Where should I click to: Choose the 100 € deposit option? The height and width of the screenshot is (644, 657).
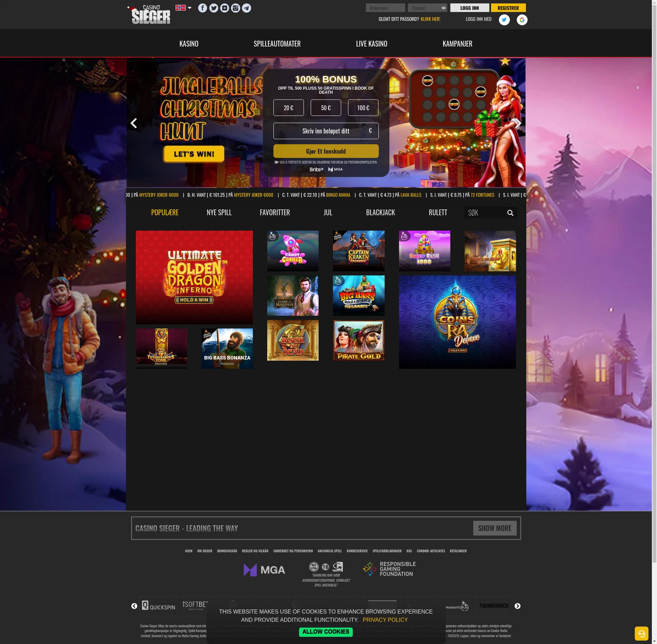click(363, 108)
